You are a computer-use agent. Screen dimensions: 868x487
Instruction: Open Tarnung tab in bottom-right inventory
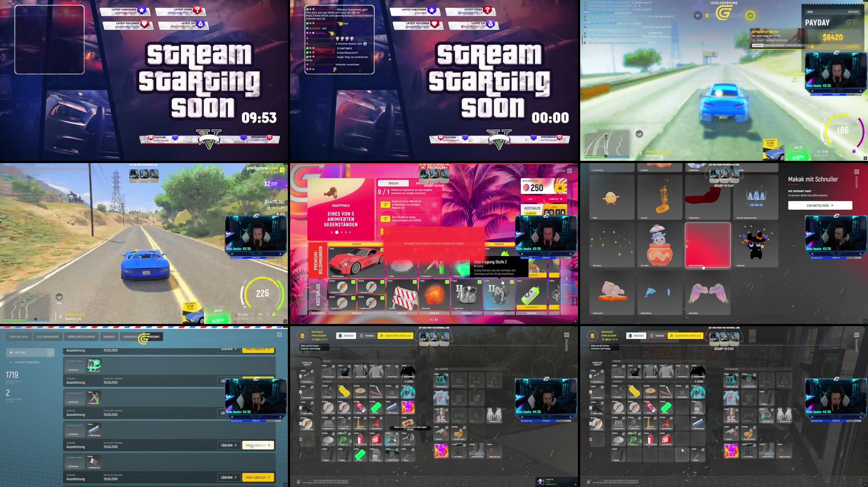[x=657, y=336]
